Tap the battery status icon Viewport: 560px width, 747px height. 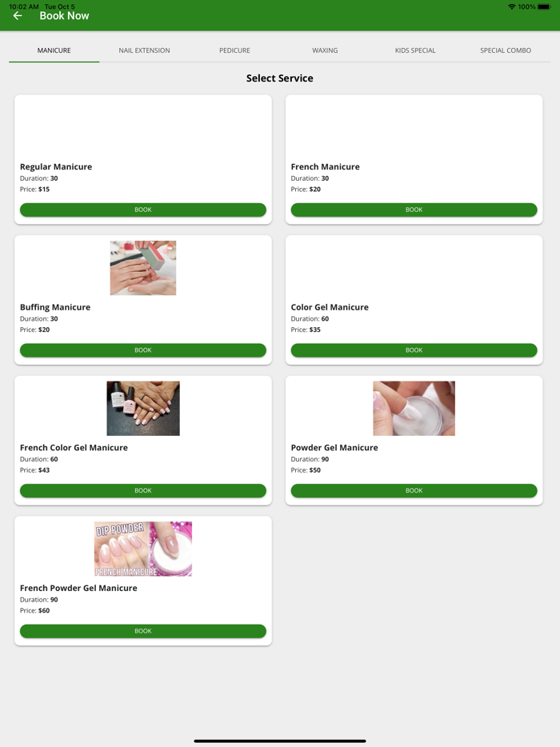544,6
